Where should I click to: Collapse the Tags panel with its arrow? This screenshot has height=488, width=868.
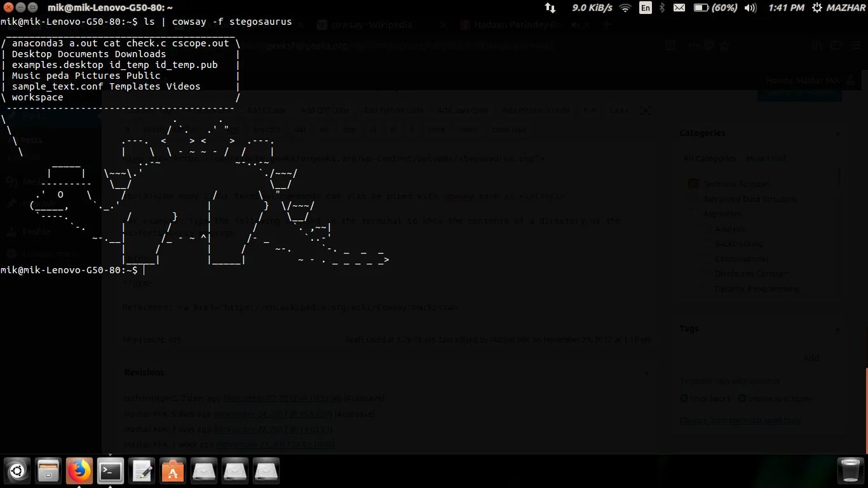pyautogui.click(x=837, y=329)
